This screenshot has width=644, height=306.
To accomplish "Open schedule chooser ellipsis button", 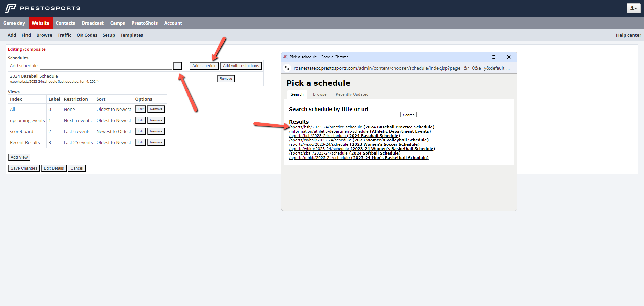I will 177,66.
